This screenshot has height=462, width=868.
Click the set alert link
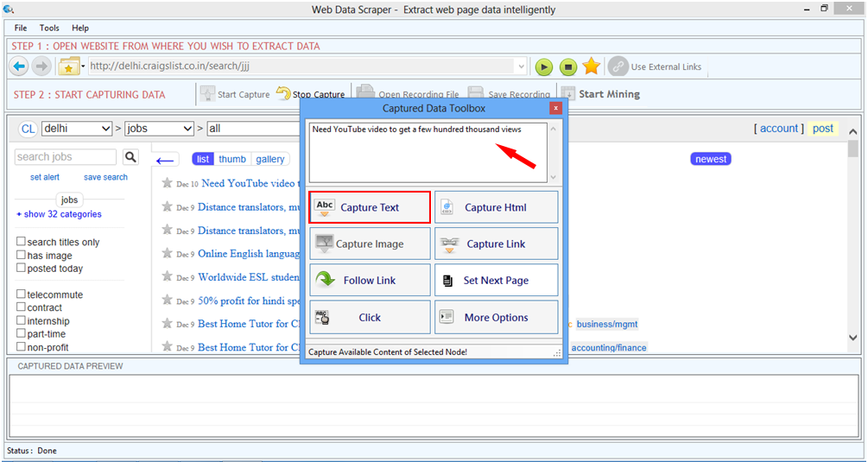click(x=45, y=177)
